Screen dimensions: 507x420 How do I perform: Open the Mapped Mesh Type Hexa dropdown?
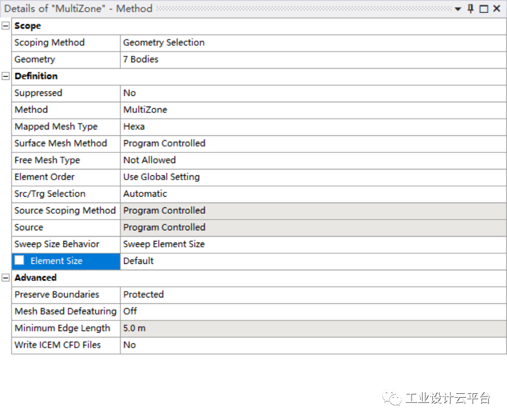click(313, 127)
